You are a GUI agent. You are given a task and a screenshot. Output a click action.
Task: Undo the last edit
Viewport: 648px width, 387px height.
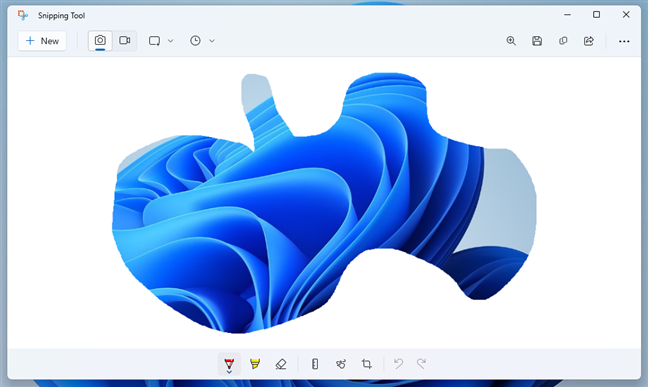[398, 363]
